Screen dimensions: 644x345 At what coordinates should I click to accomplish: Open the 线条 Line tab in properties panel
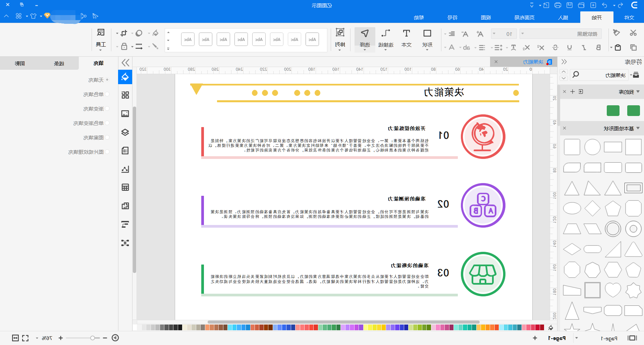(59, 63)
